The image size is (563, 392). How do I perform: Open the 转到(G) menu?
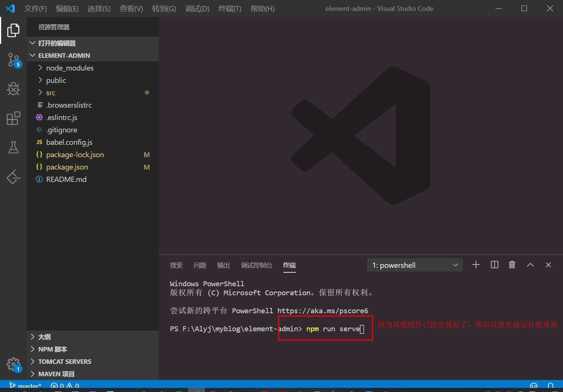(164, 9)
